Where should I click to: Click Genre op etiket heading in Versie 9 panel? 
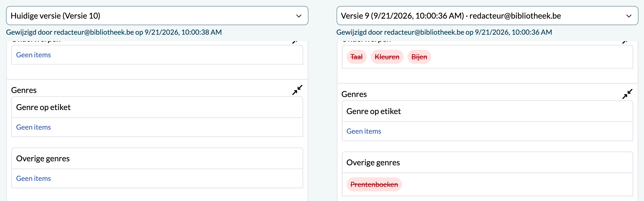coord(374,111)
